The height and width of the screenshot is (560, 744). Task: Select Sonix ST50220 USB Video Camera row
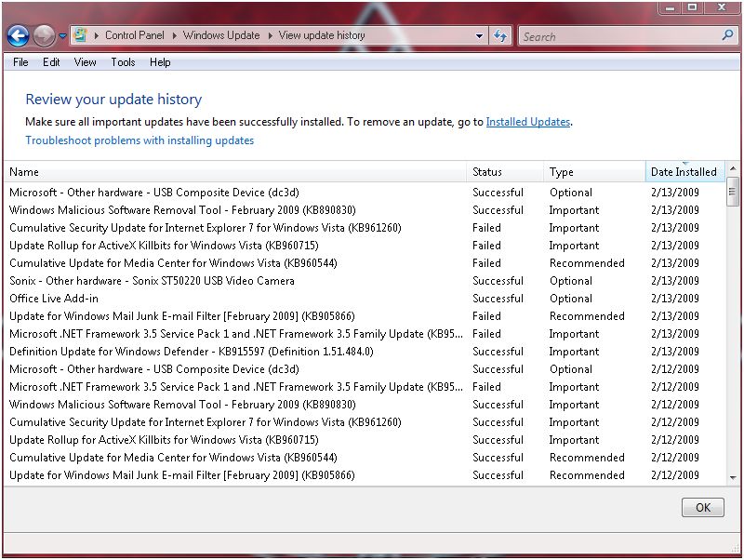(365, 281)
